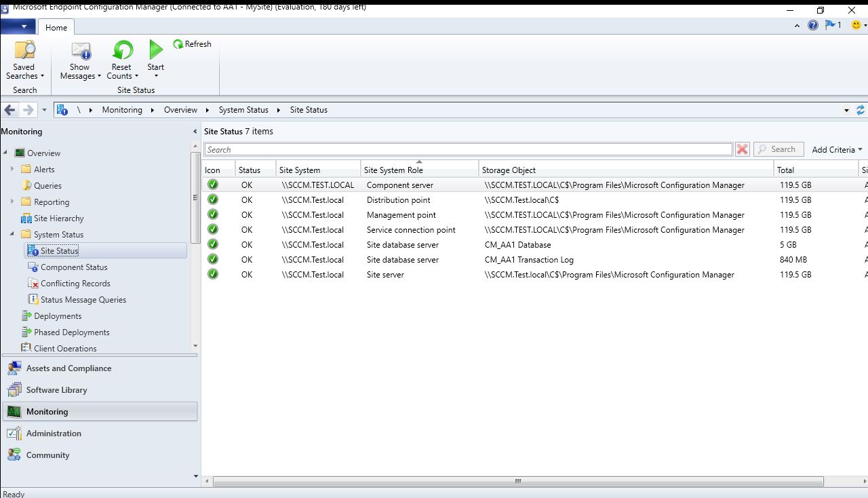
Task: Click inside the Search text field
Action: [x=468, y=149]
